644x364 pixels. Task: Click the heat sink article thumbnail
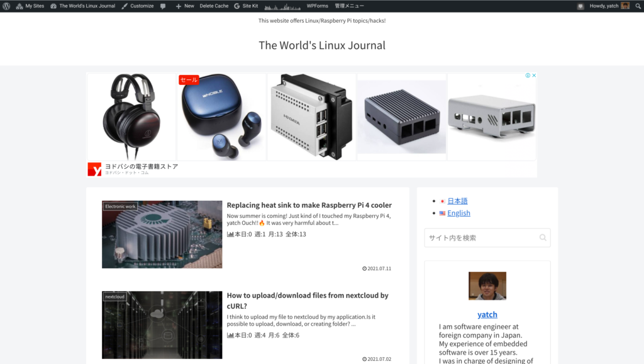tap(162, 234)
